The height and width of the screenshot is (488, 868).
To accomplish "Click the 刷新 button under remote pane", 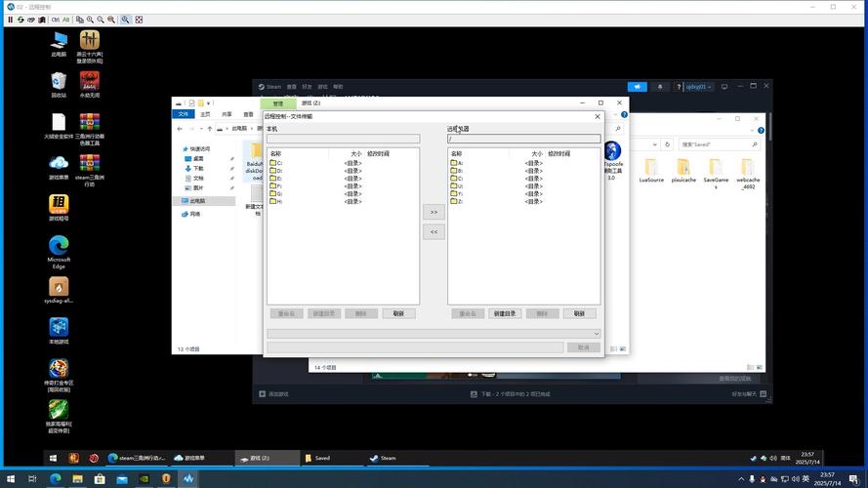I will point(579,313).
